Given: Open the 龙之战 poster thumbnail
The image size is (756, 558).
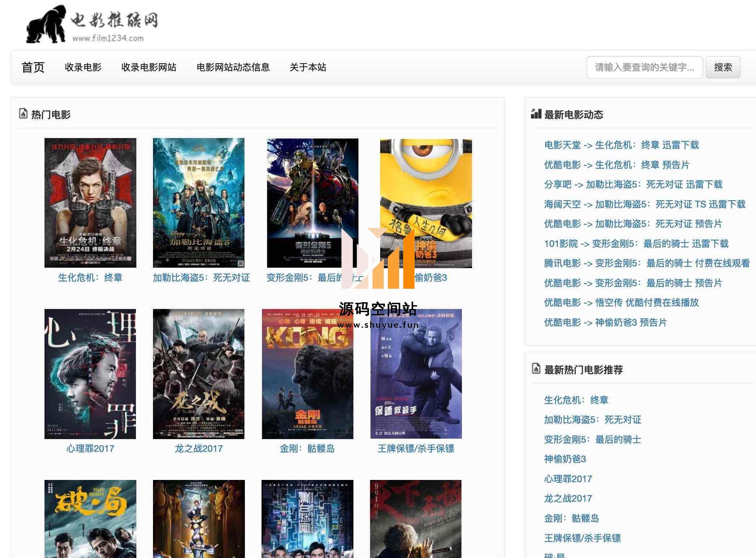Looking at the screenshot, I should tap(199, 374).
